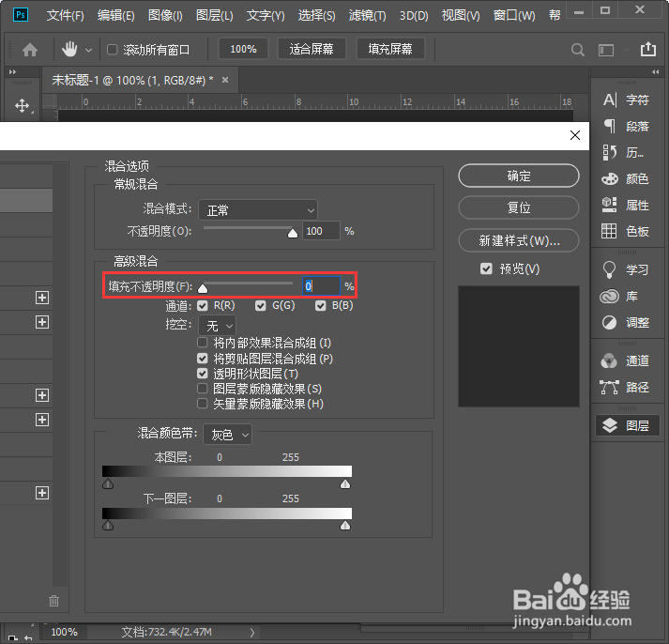
Task: Click 本图层 white point slider handle
Action: (x=345, y=483)
